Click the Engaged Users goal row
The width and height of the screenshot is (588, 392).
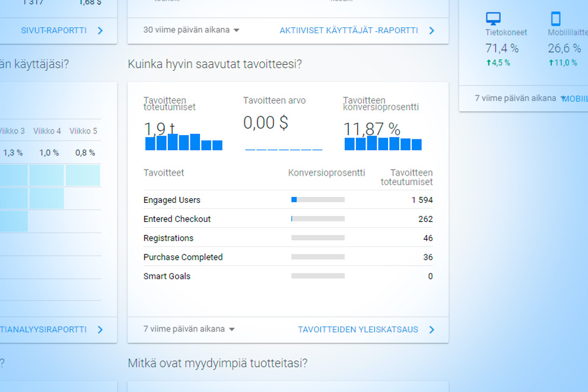[288, 200]
